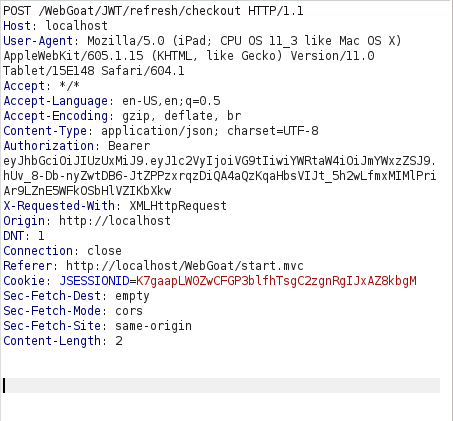Select the X-Requested-With header name

click(x=59, y=206)
